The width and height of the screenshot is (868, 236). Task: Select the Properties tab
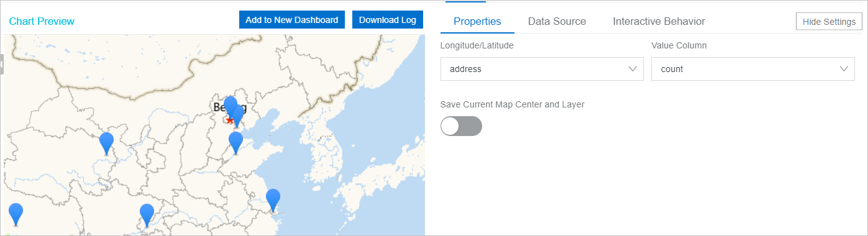(x=477, y=21)
